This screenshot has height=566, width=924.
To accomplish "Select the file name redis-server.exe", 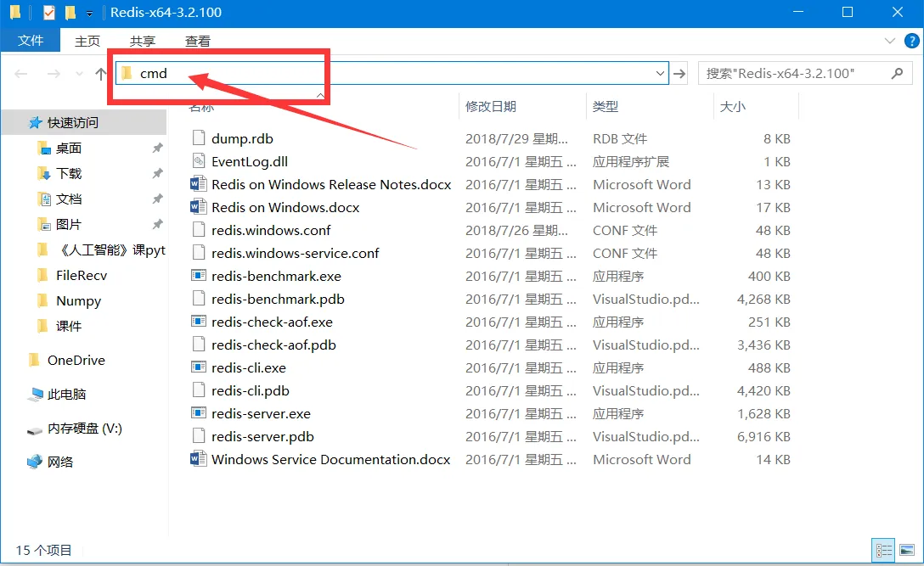I will click(261, 413).
